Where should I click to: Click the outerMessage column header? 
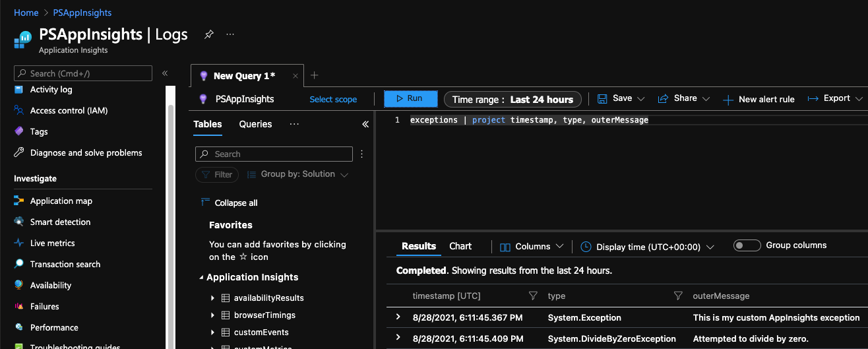coord(721,296)
